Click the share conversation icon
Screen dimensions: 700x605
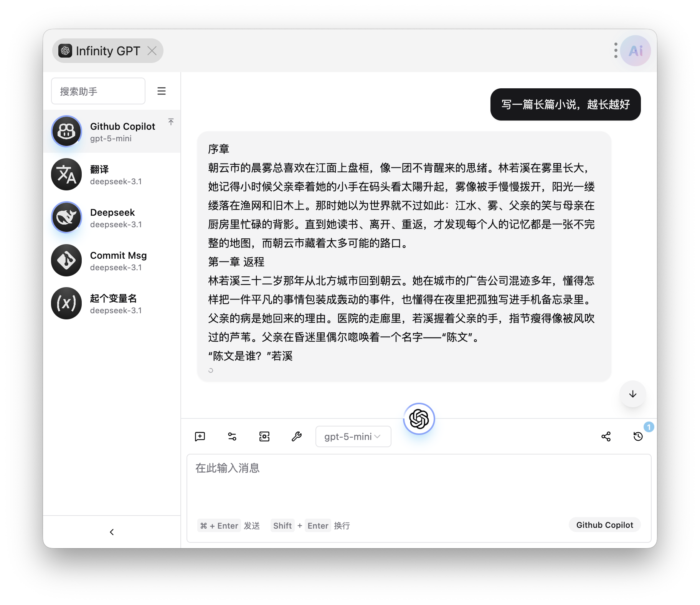click(606, 436)
